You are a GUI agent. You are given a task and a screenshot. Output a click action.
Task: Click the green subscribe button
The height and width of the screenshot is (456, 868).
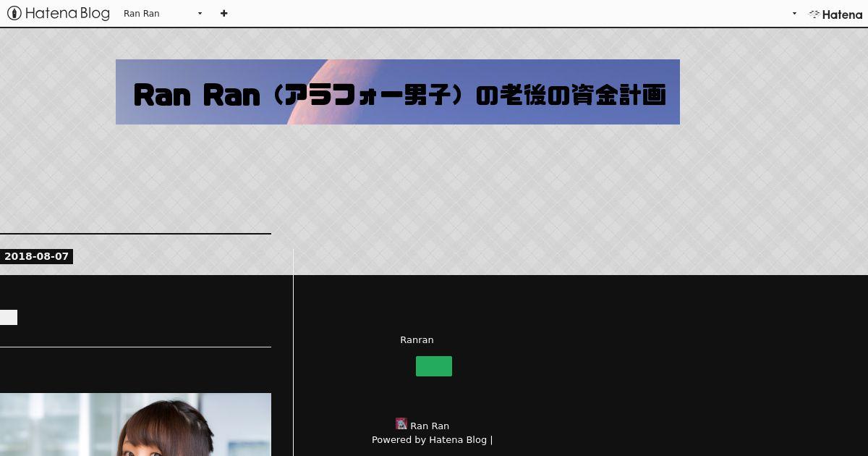pos(434,366)
